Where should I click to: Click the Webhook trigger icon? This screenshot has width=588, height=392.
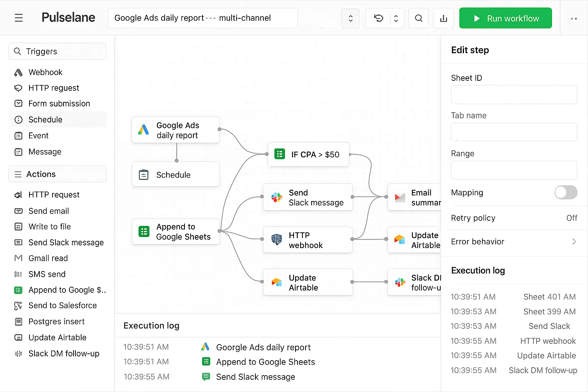pos(18,72)
